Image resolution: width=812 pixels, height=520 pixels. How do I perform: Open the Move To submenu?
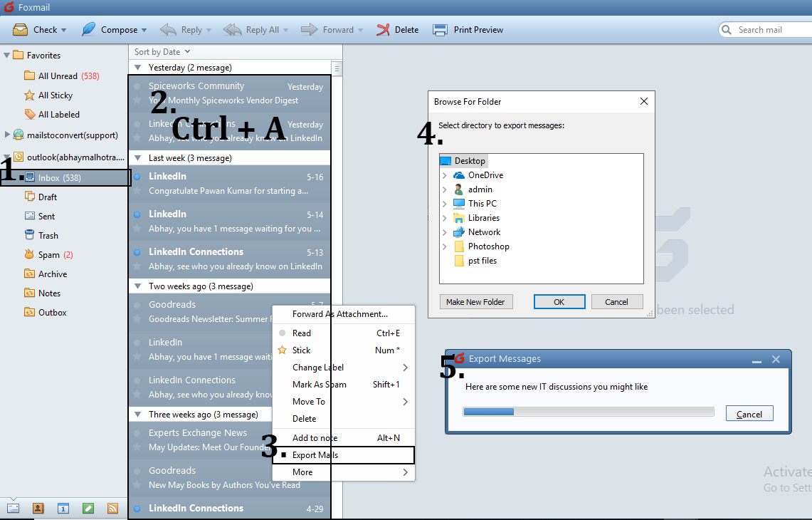click(x=343, y=402)
